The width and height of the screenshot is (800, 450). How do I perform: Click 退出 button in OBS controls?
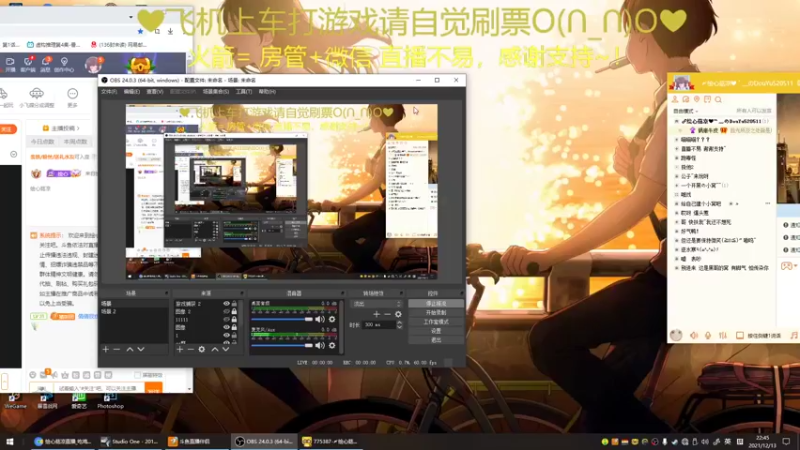pyautogui.click(x=436, y=340)
